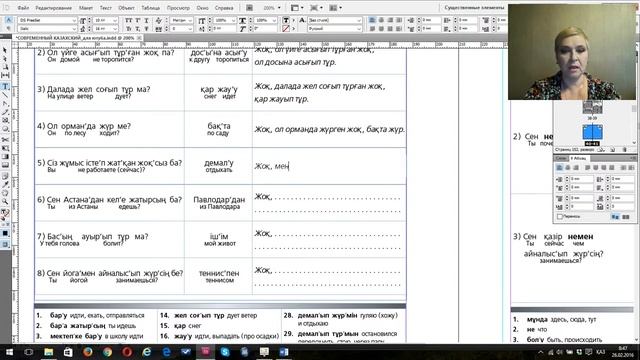Open the Макет menu
Viewport: 640px width, 360px height.
pyautogui.click(x=86, y=8)
